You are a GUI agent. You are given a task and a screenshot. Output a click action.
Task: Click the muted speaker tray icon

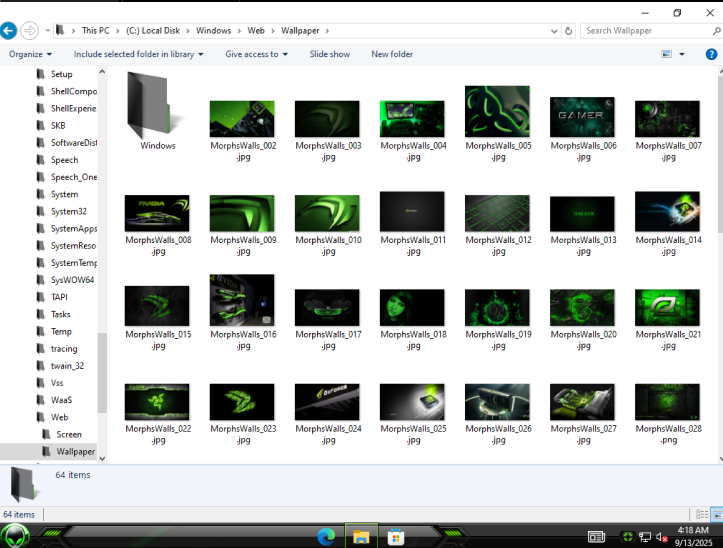click(x=662, y=537)
